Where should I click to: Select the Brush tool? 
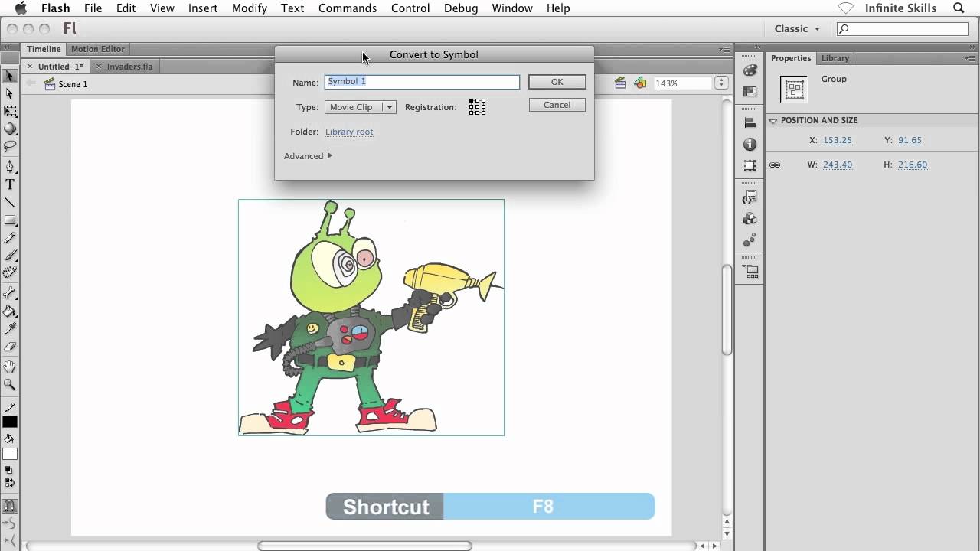tap(10, 256)
